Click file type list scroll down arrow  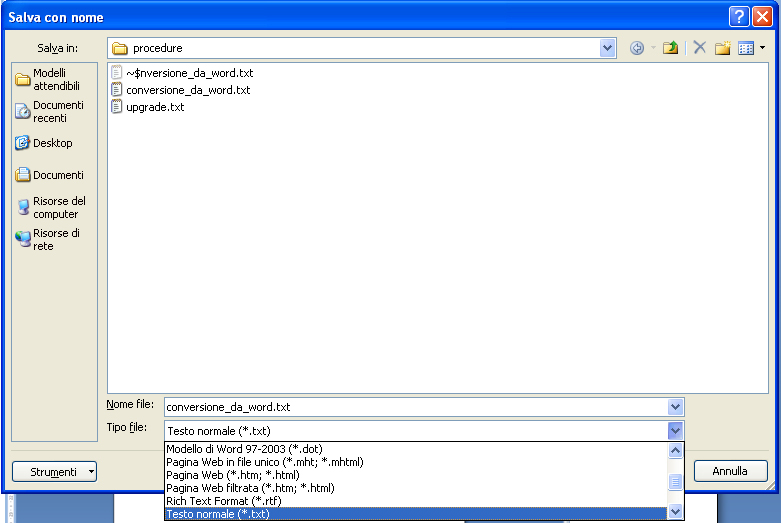coord(675,511)
